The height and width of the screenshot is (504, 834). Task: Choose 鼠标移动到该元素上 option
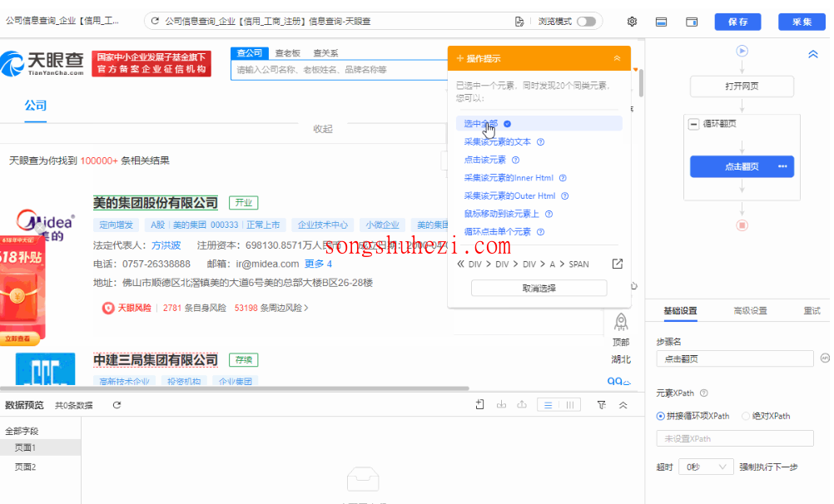click(x=502, y=214)
